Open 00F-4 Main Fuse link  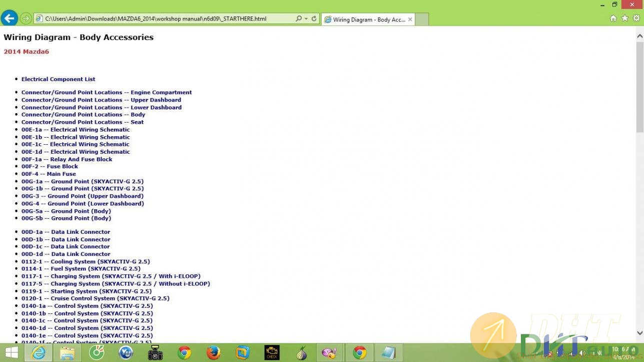(49, 174)
